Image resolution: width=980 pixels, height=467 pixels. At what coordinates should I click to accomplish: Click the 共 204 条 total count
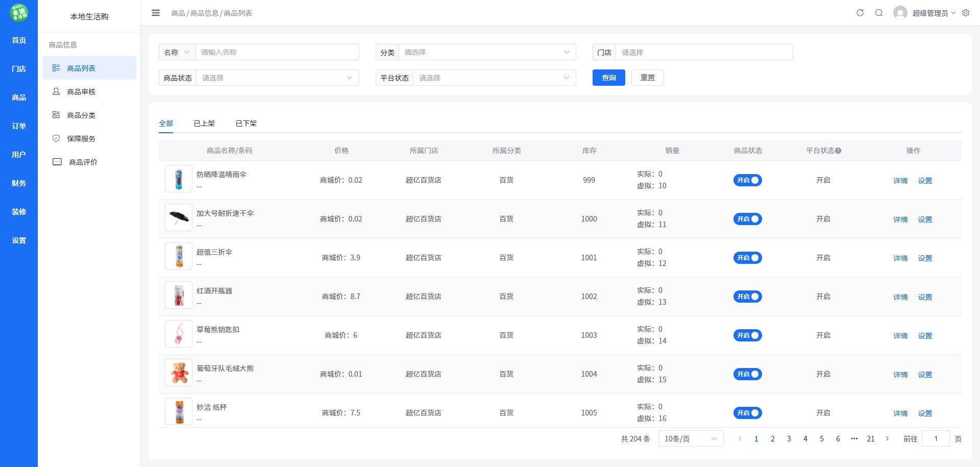(635, 439)
